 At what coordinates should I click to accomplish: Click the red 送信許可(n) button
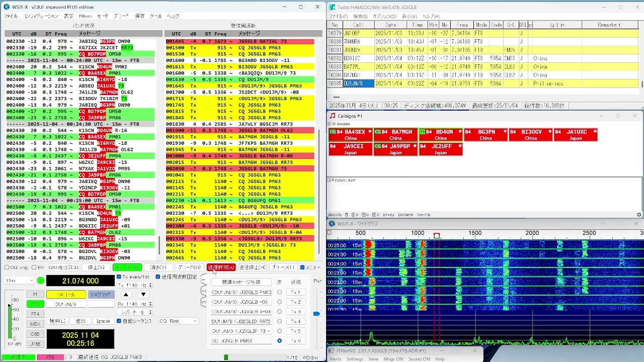221,267
